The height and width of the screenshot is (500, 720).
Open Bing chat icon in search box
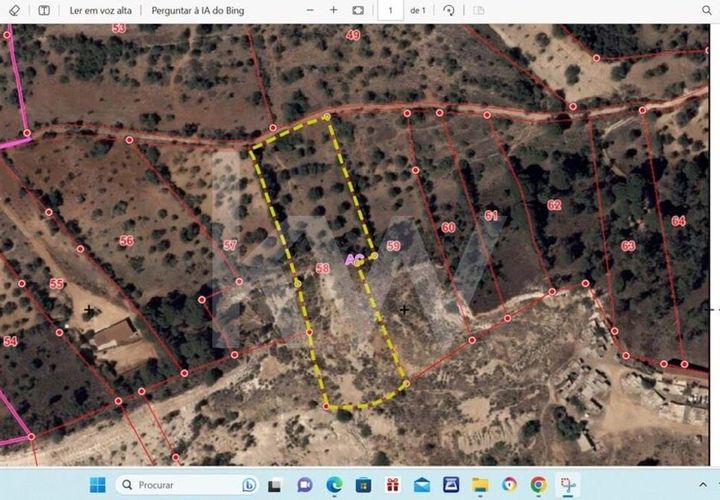249,485
